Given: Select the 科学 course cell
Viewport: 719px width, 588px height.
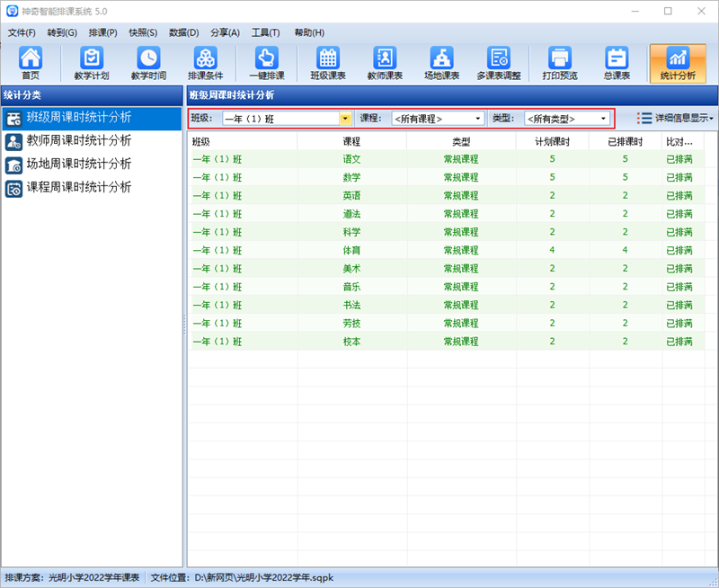Looking at the screenshot, I should pyautogui.click(x=351, y=232).
